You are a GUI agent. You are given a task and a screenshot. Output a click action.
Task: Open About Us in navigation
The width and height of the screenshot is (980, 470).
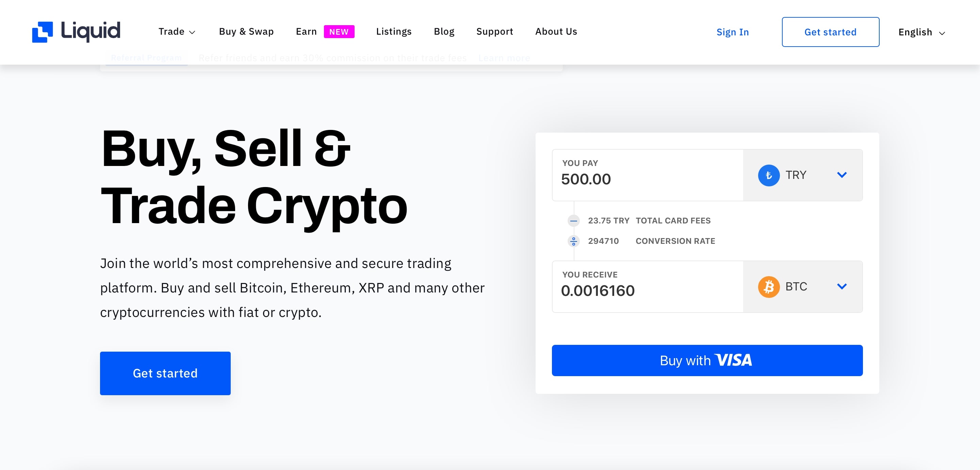[556, 32]
